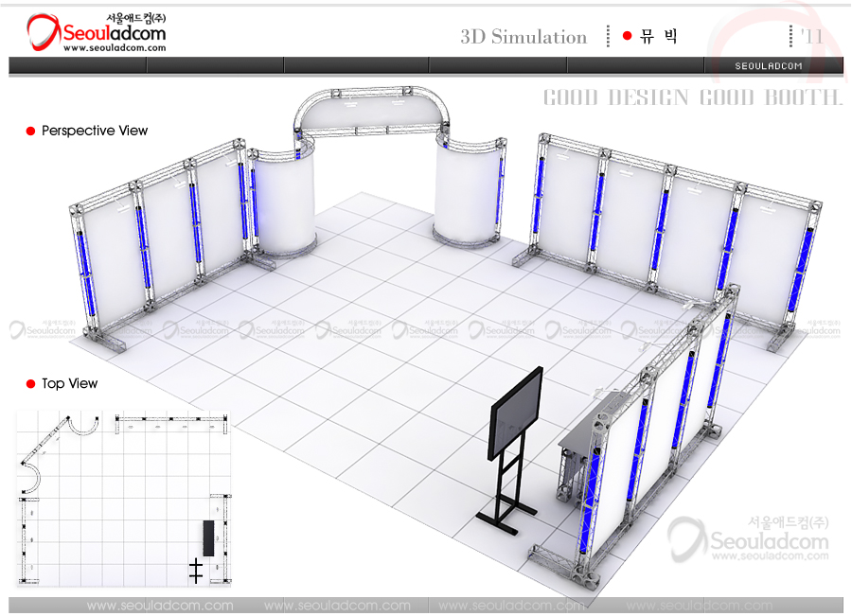
Task: Open the top view floor plan thumbnail
Action: 123,497
